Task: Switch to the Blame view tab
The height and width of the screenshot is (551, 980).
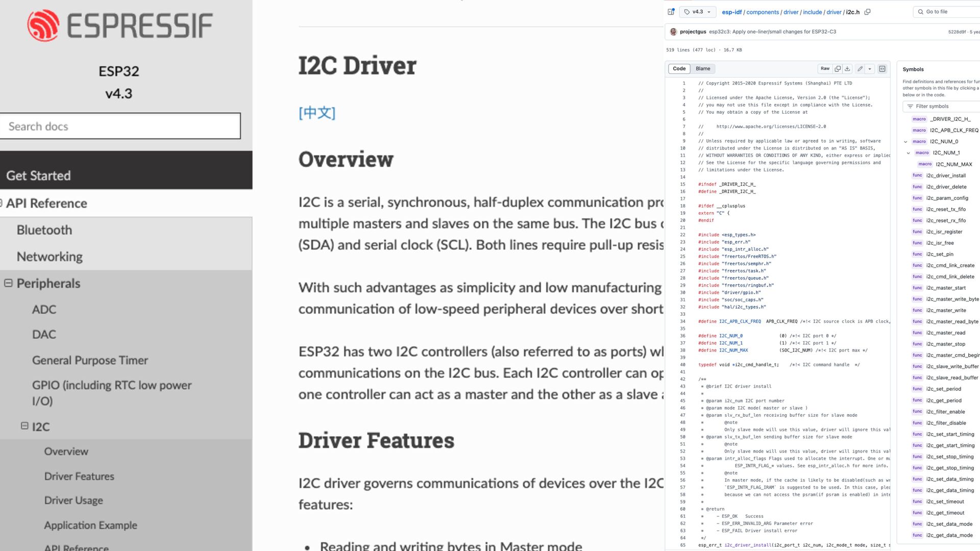Action: pos(703,68)
